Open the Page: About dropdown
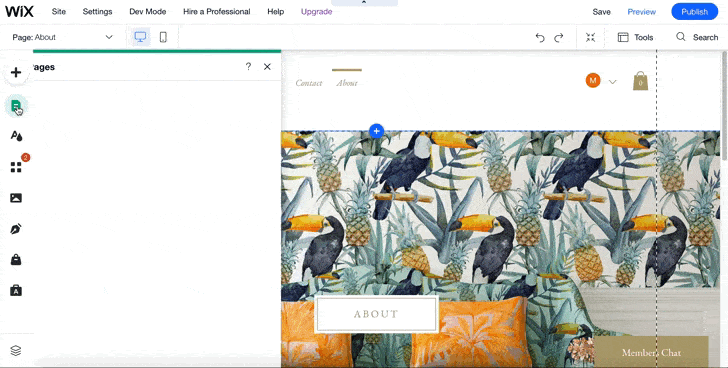This screenshot has height=368, width=728. [x=62, y=37]
